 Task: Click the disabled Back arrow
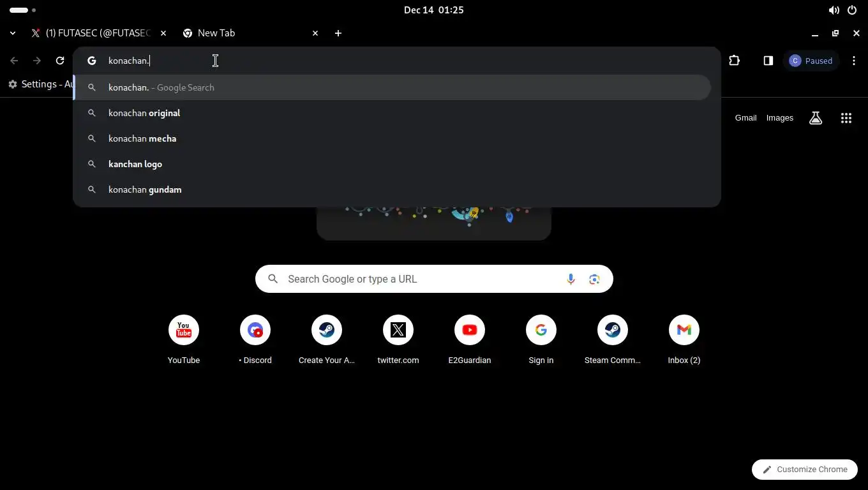(x=14, y=61)
